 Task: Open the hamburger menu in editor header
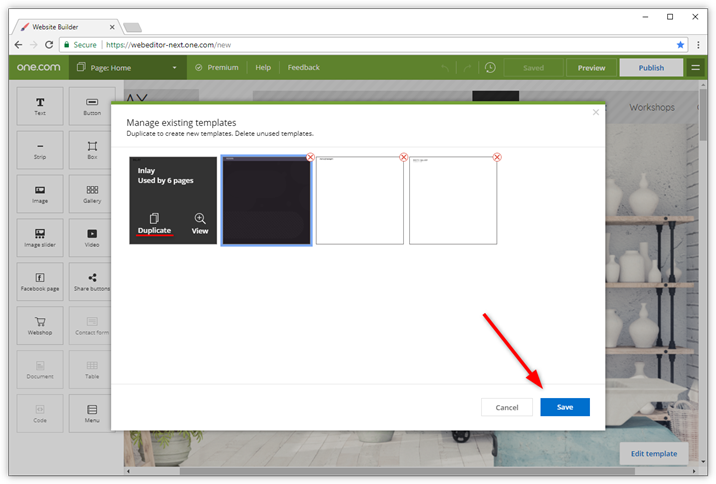(695, 68)
